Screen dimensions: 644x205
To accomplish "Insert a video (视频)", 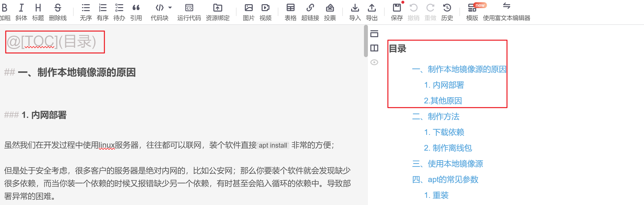I will pos(266,12).
